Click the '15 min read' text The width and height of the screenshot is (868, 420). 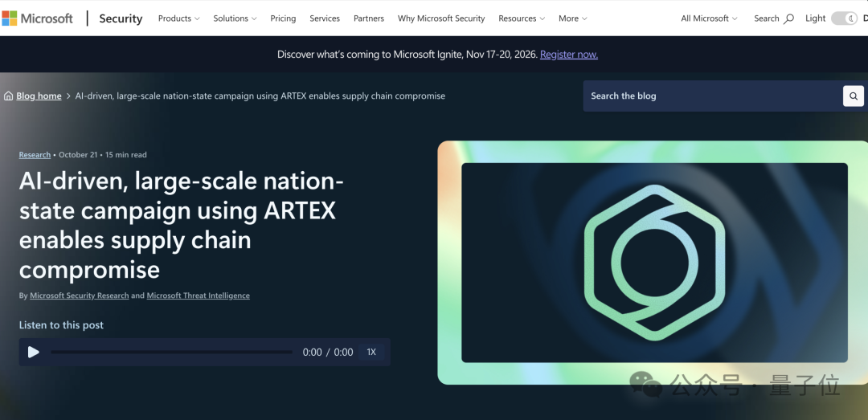125,155
